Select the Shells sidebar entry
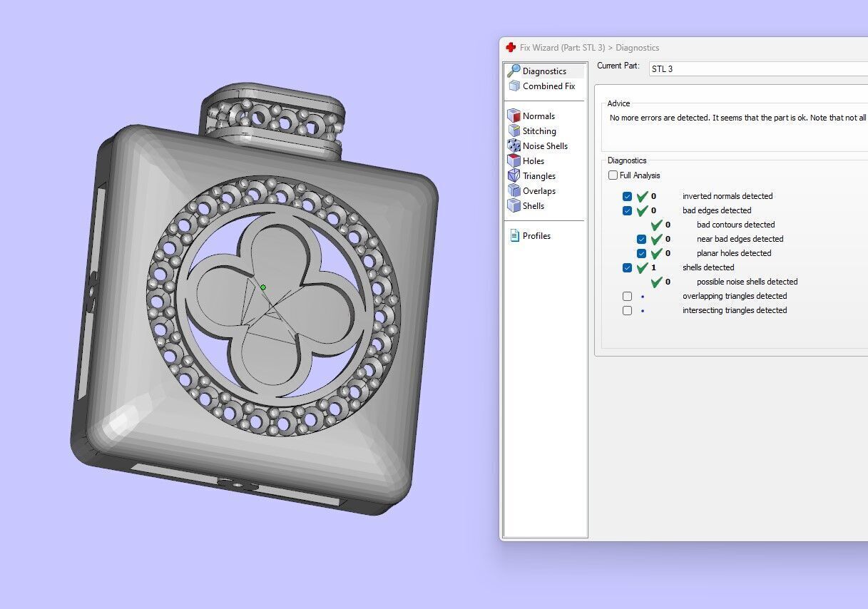868x609 pixels. (533, 205)
